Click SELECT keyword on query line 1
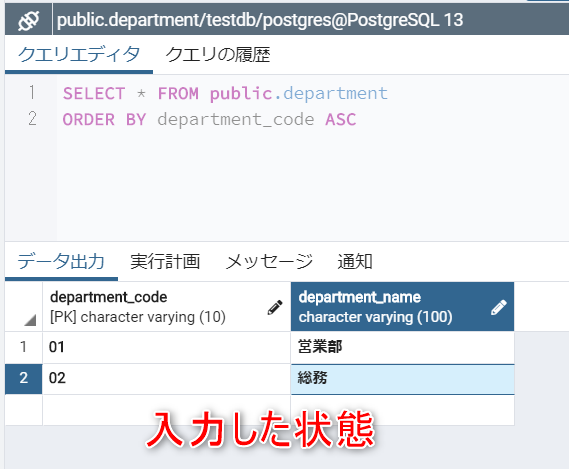Viewport: 569px width, 469px height. tap(94, 94)
